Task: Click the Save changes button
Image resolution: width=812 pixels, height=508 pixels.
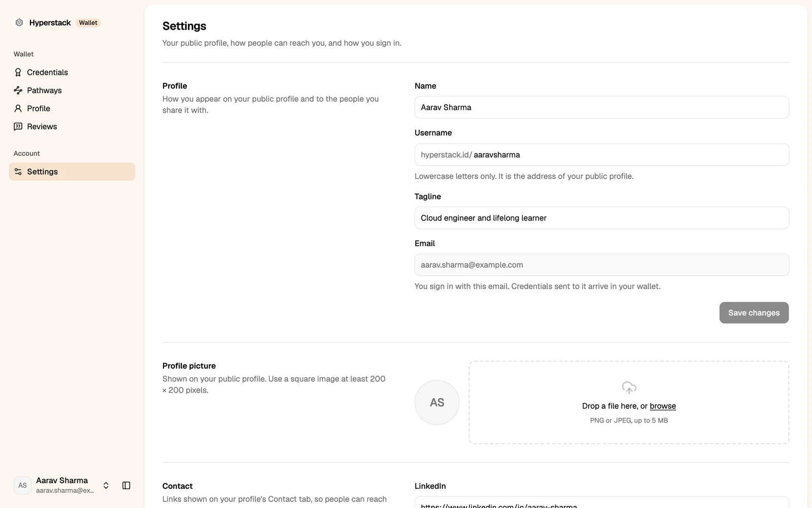Action: click(x=754, y=313)
